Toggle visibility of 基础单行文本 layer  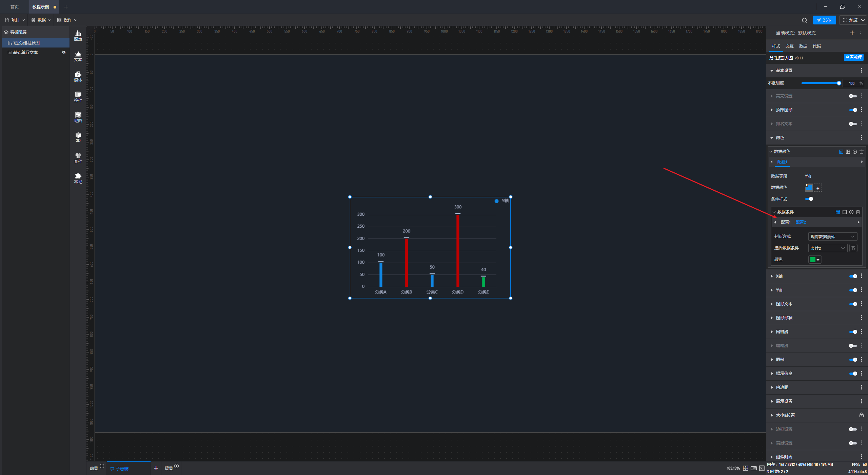pos(63,52)
